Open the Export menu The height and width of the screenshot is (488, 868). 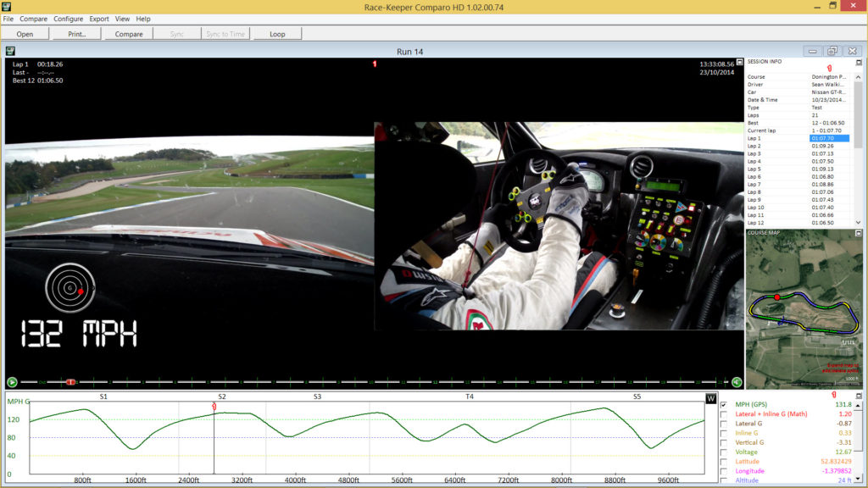point(99,19)
